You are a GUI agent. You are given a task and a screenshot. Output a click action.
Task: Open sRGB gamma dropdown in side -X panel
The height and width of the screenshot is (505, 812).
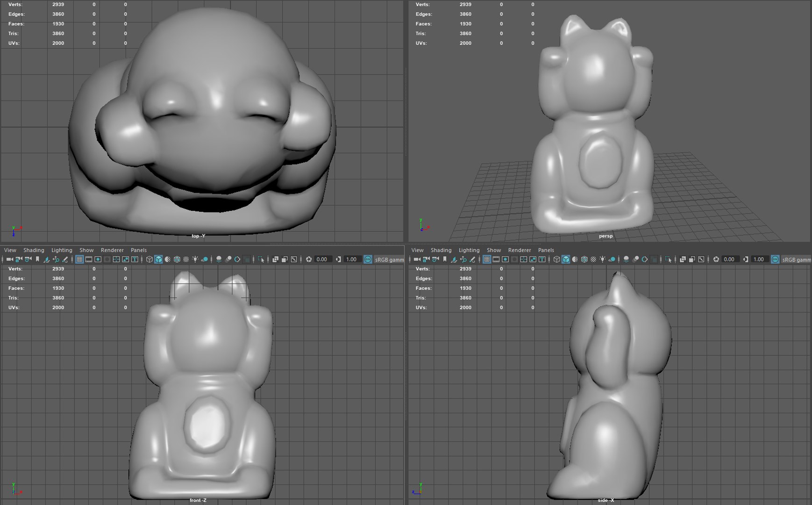[797, 260]
